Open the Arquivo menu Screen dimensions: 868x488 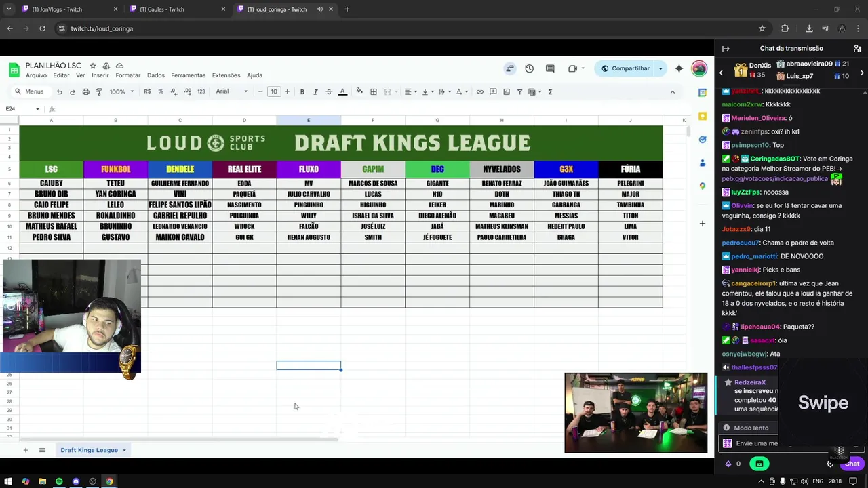click(36, 75)
